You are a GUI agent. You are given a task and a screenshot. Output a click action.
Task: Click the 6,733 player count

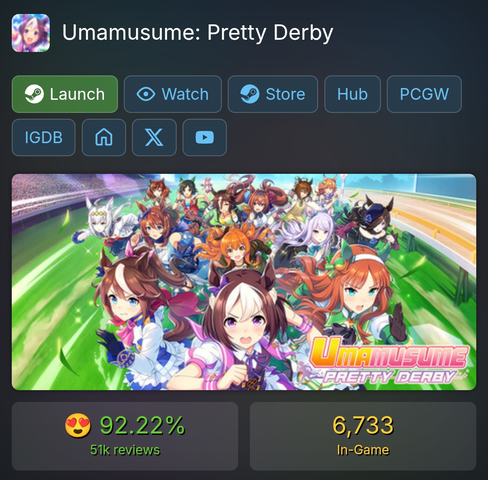coord(363,425)
